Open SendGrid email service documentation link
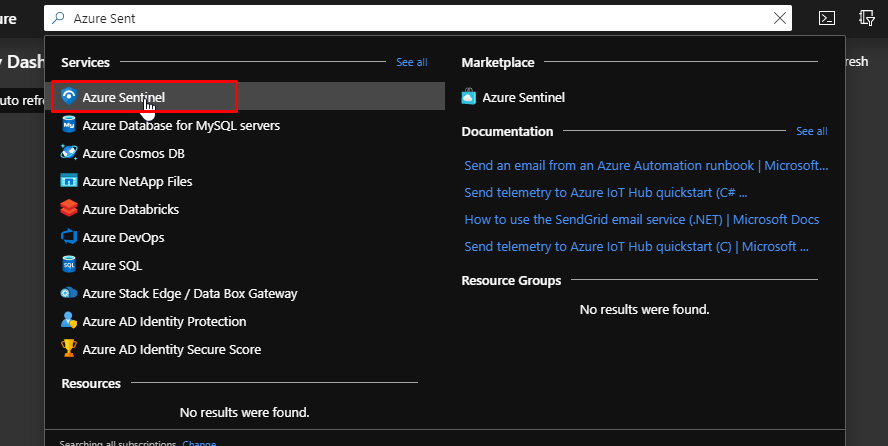 pyautogui.click(x=641, y=219)
